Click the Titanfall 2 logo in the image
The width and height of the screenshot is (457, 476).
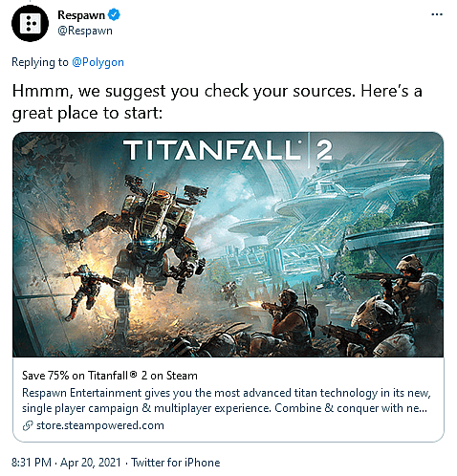click(x=228, y=150)
